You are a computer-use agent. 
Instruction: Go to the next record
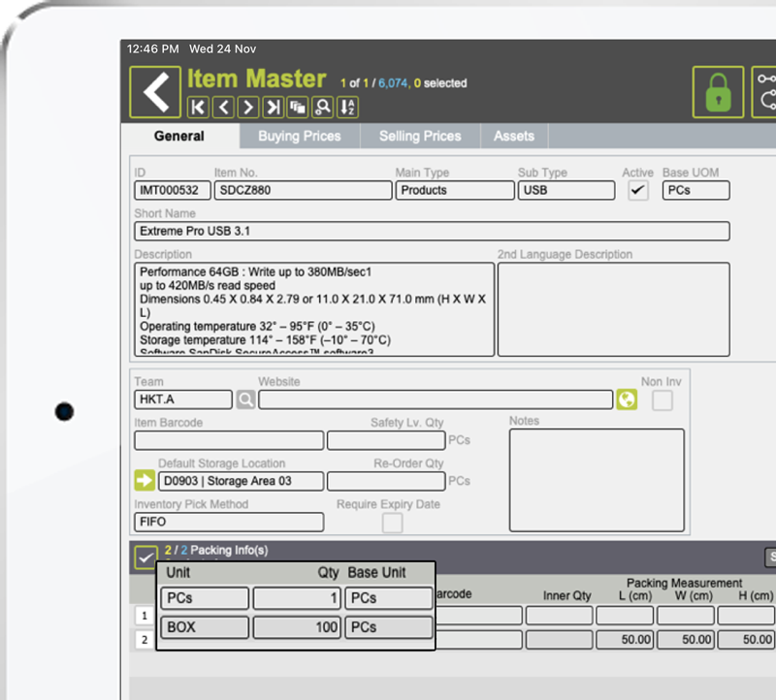pos(248,107)
